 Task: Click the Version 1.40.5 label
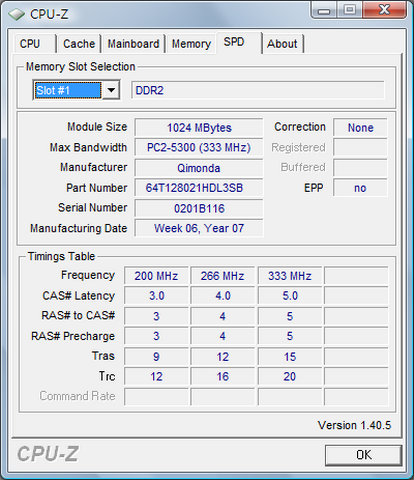coord(354,425)
